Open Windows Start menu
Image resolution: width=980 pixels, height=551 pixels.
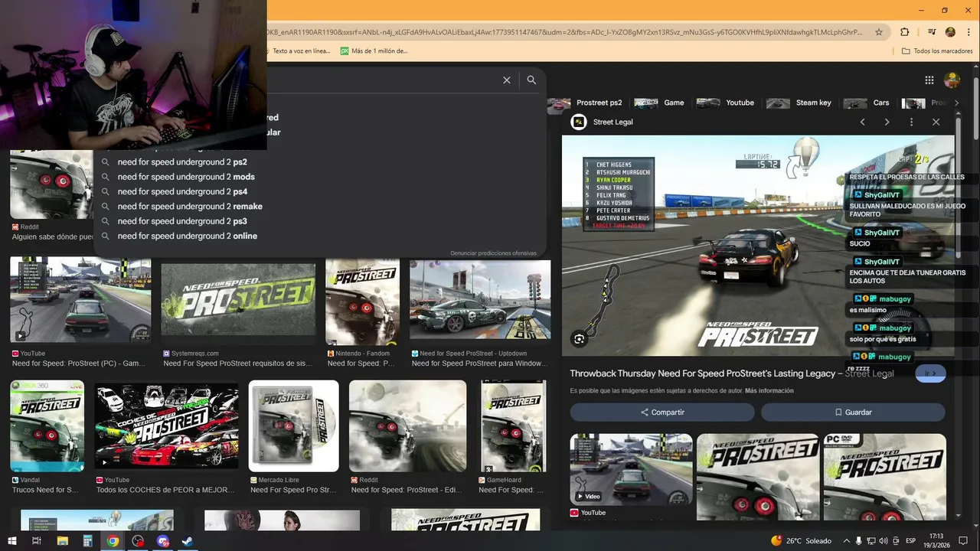(x=12, y=541)
